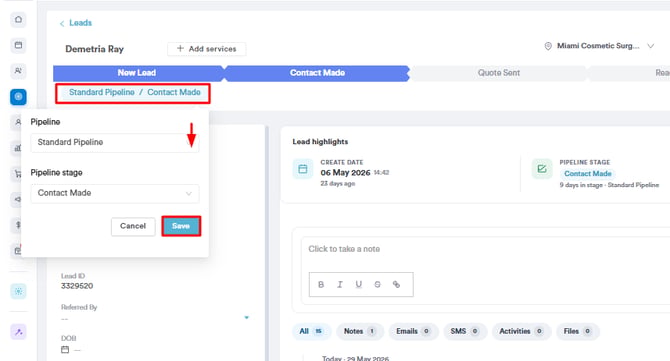Click the Contact Made stage badge

click(588, 174)
